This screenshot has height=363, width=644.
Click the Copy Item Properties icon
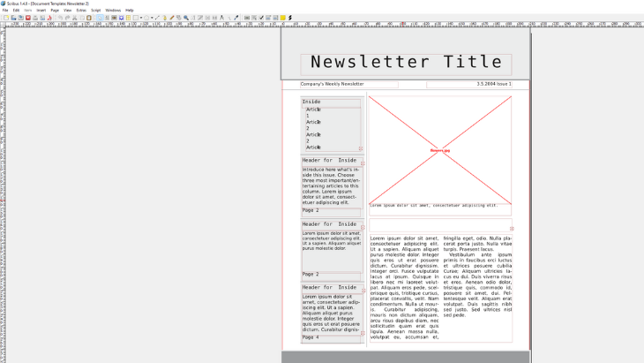[229, 18]
